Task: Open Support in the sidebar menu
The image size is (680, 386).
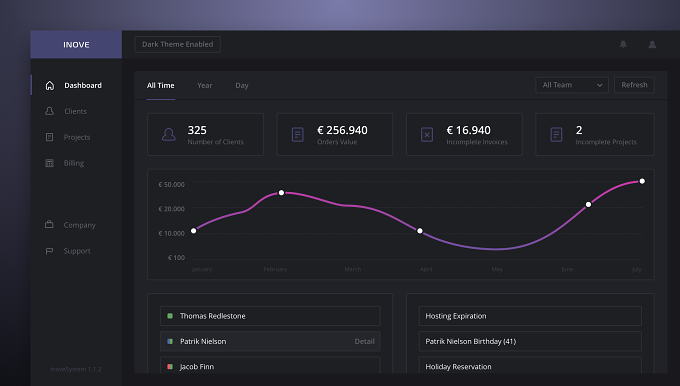Action: [76, 251]
